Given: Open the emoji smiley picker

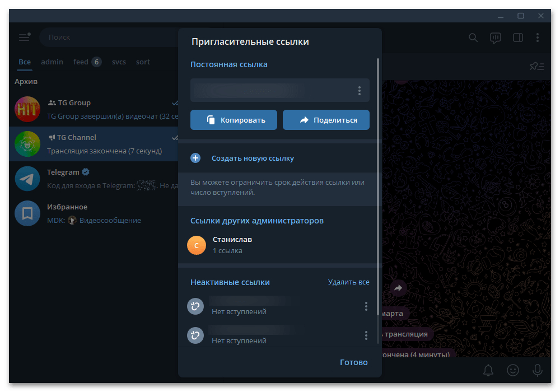Looking at the screenshot, I should point(513,370).
